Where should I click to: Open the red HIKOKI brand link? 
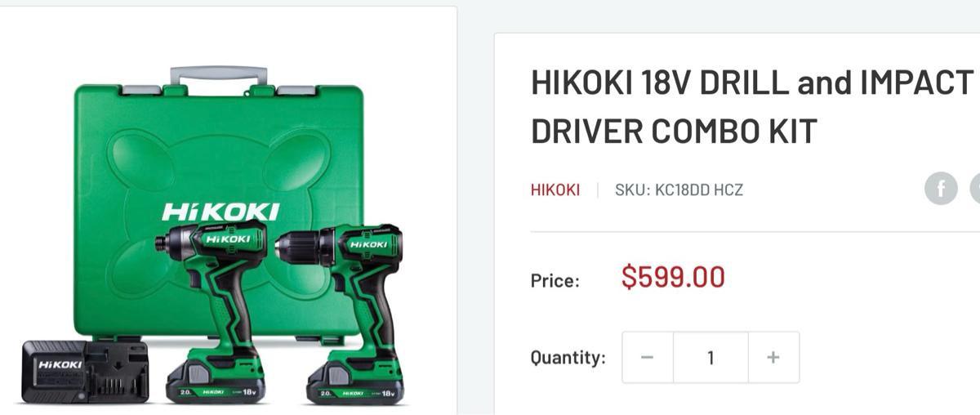tap(555, 190)
